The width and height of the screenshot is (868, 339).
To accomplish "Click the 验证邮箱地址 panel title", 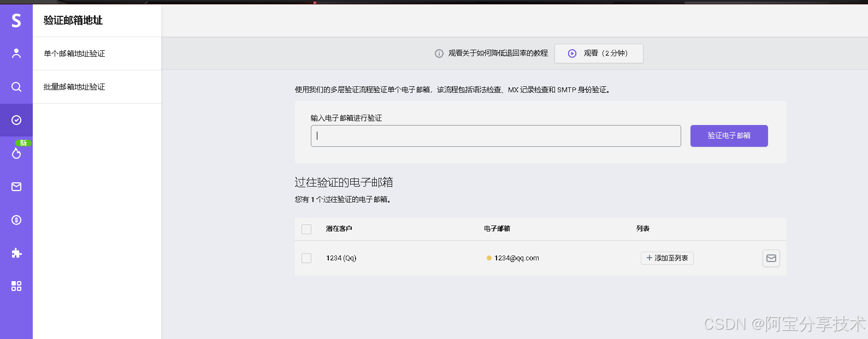I will click(x=73, y=20).
